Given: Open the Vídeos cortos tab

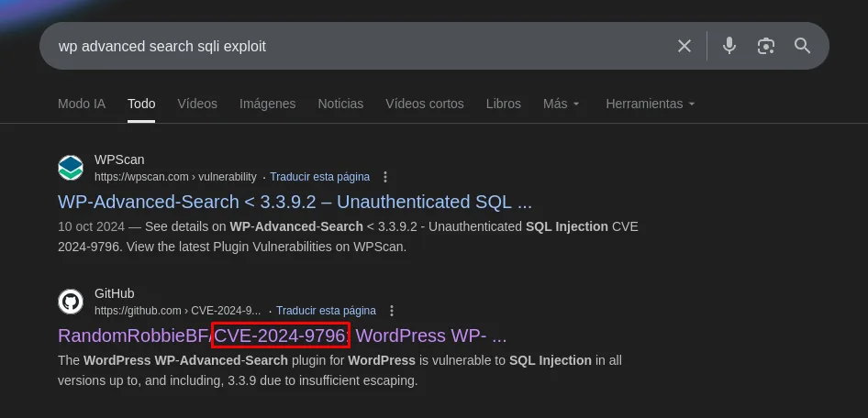Looking at the screenshot, I should [x=425, y=104].
